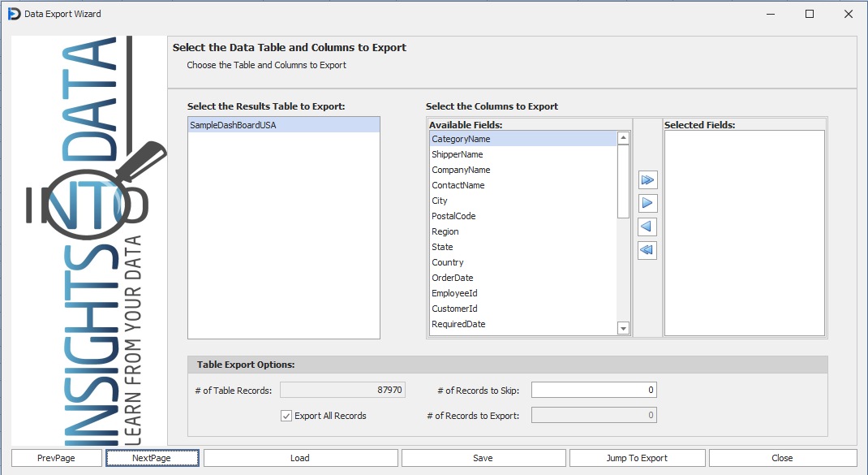Choose ShipperName in Available Fields
The height and width of the screenshot is (475, 868).
(458, 154)
